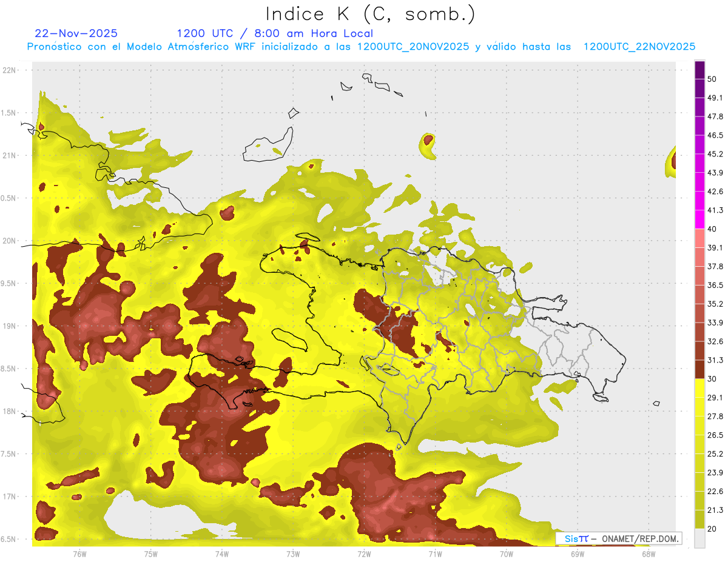
Task: Click the '1200UTC_22NOV2025' valid-until time text
Action: [x=639, y=47]
